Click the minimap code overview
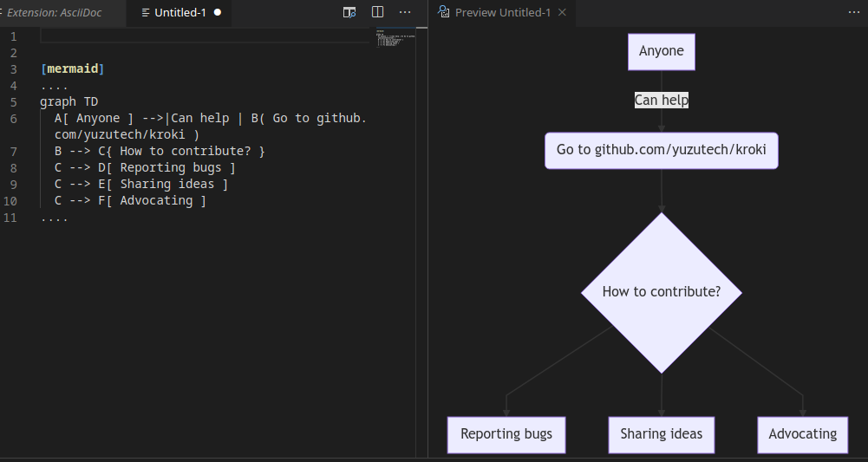 [395, 37]
